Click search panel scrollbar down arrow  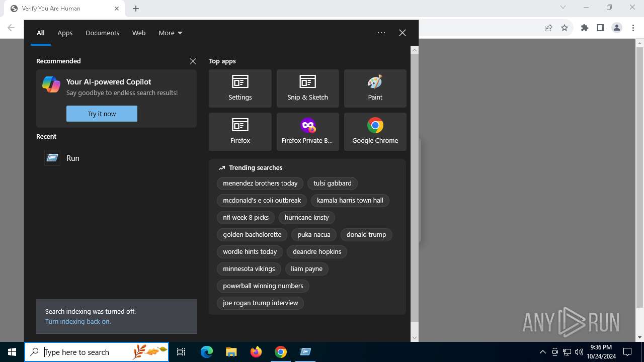(415, 338)
